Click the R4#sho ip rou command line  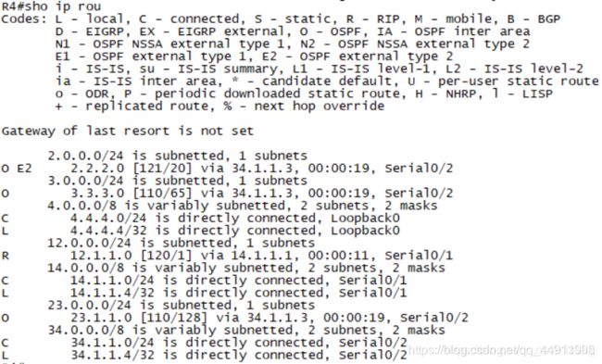click(x=52, y=6)
